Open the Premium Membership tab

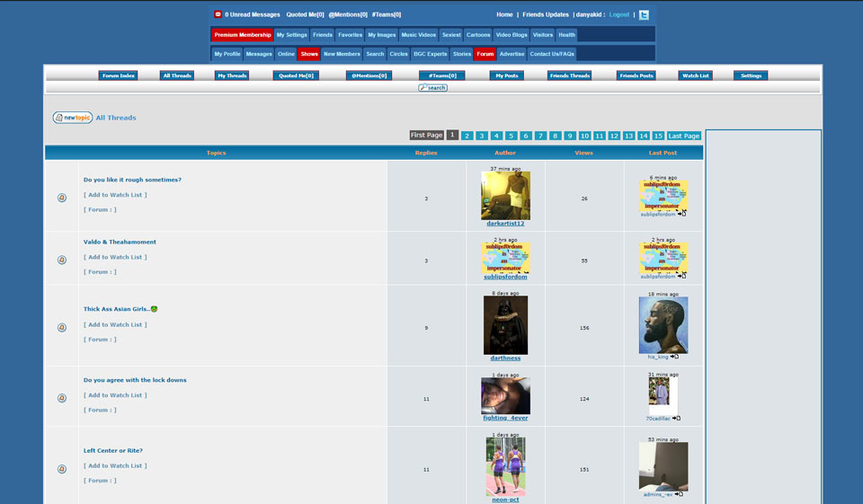(243, 35)
